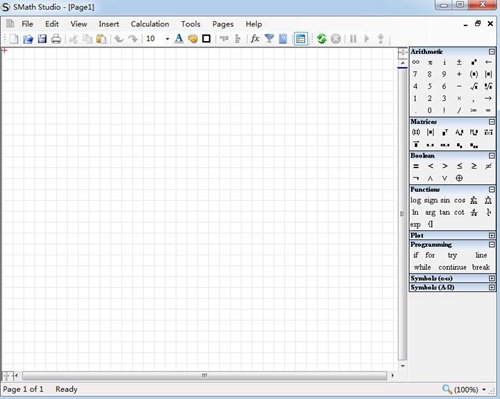Insert a for loop from Programming

coord(430,255)
